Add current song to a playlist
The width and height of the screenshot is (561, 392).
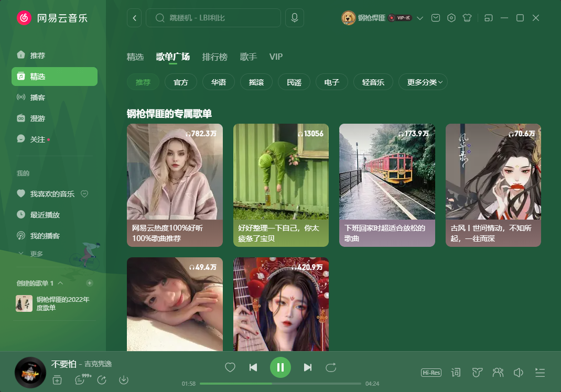click(57, 380)
